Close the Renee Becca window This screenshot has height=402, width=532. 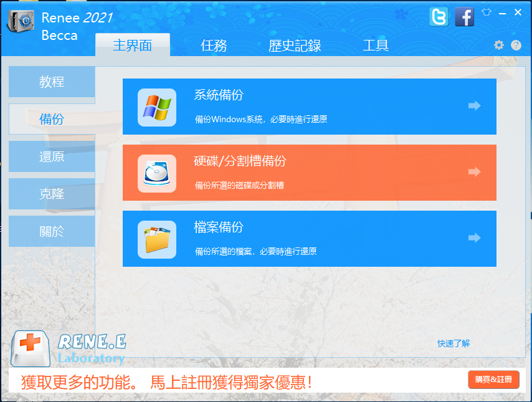click(x=518, y=12)
